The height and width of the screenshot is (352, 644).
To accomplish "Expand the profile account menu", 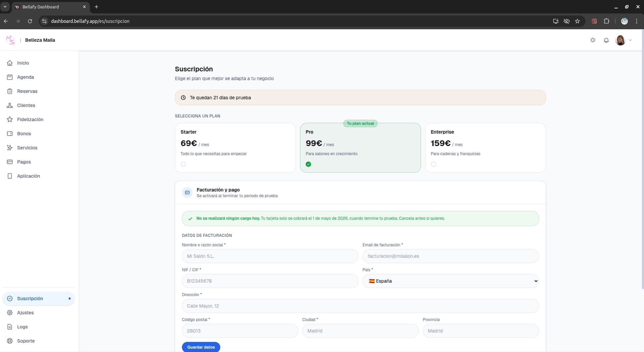I will point(624,40).
